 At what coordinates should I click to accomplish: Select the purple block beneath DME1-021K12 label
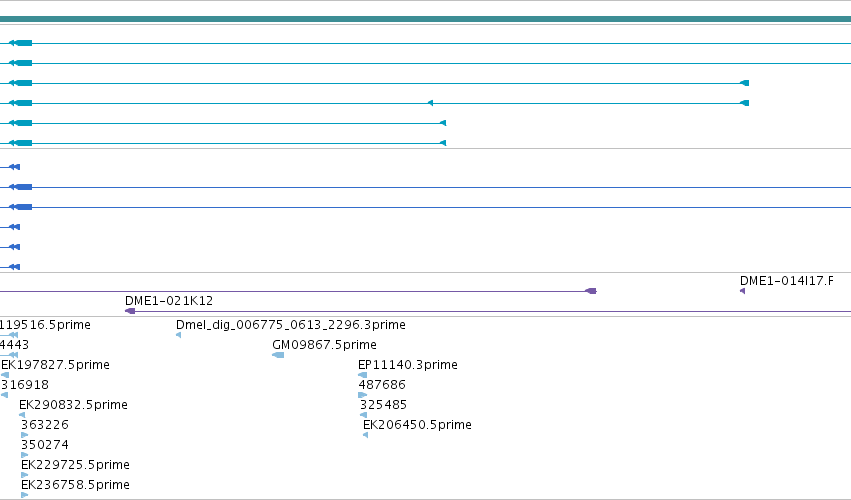tap(130, 311)
